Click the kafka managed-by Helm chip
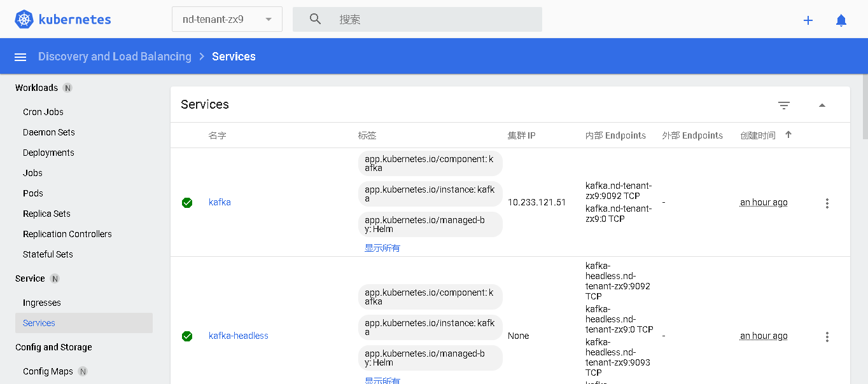 430,224
